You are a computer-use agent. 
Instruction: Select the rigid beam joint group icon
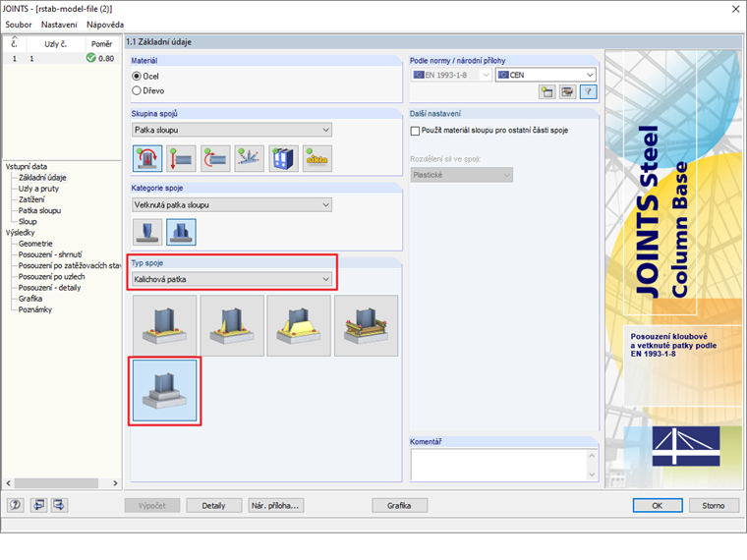click(x=215, y=158)
